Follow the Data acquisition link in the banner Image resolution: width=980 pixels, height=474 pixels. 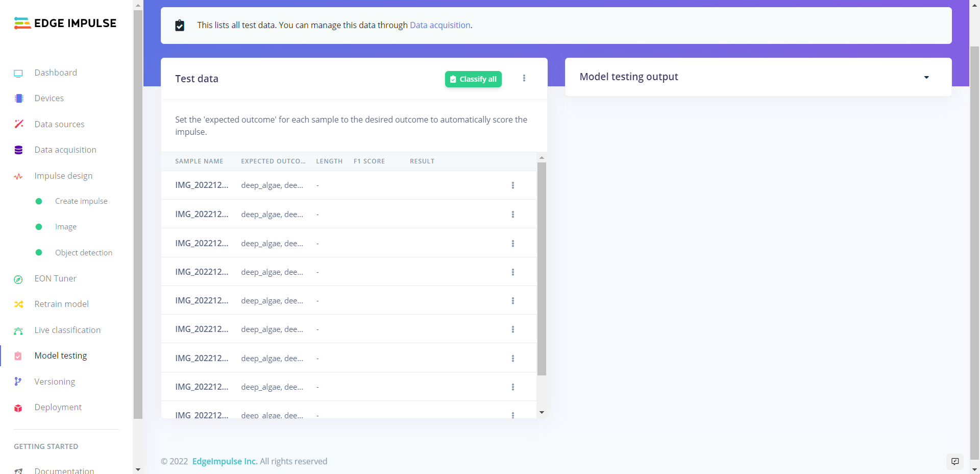pyautogui.click(x=440, y=25)
